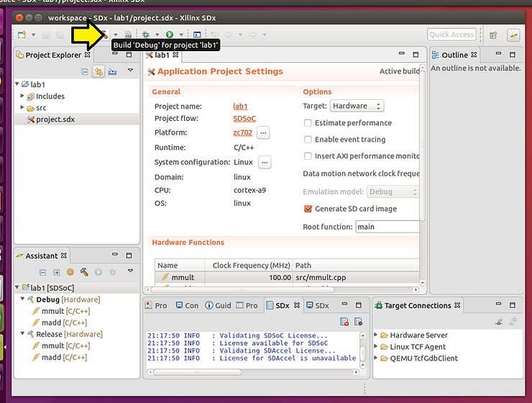This screenshot has width=532, height=403.
Task: Click the SDx perspective icon at far right
Action: [x=514, y=35]
